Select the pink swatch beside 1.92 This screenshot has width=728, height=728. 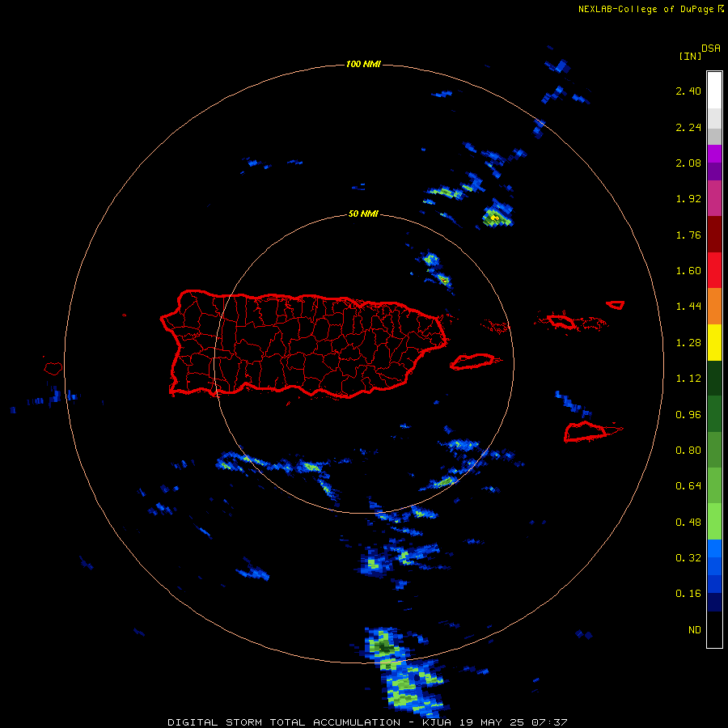click(x=714, y=198)
